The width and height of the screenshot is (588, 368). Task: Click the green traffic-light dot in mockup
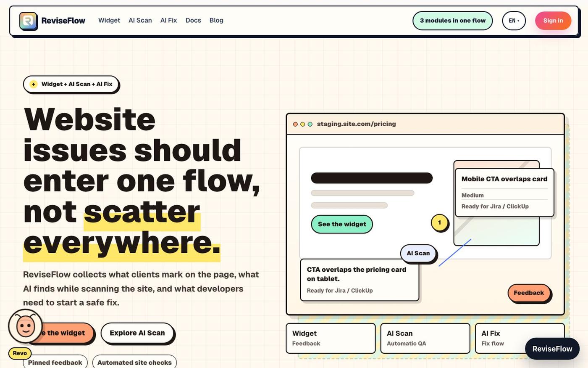(310, 124)
